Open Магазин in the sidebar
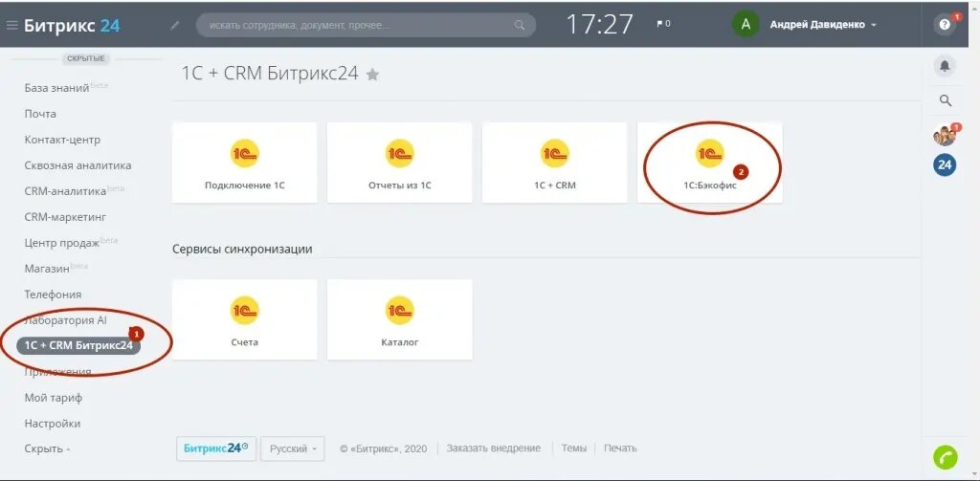The image size is (980, 481). point(47,269)
